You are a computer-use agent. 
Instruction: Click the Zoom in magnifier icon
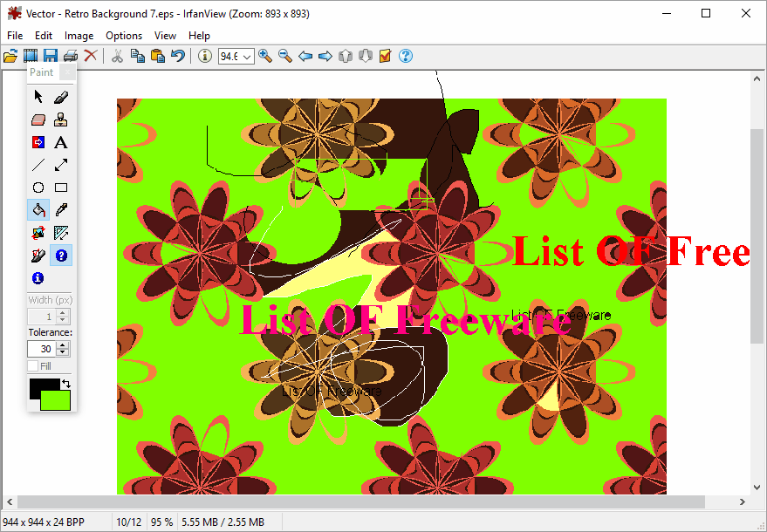pyautogui.click(x=265, y=56)
